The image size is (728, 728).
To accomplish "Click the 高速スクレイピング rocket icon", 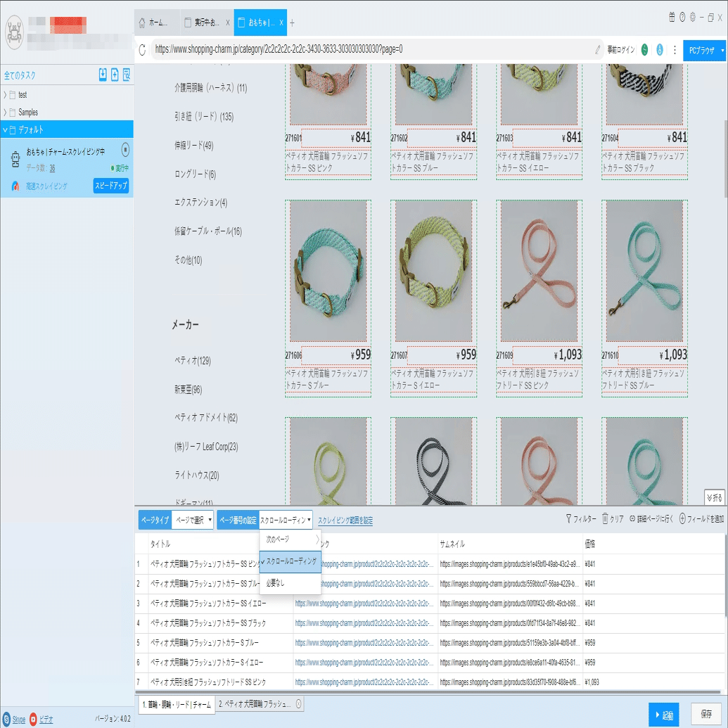I will [15, 186].
